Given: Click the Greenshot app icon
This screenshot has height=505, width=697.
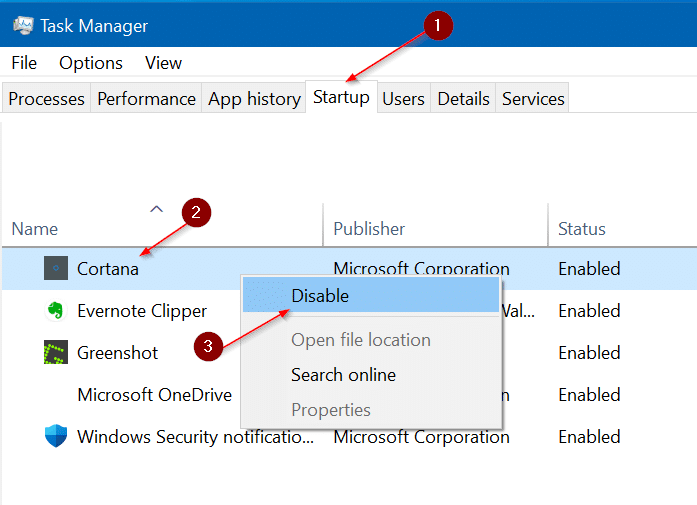Looking at the screenshot, I should [56, 352].
